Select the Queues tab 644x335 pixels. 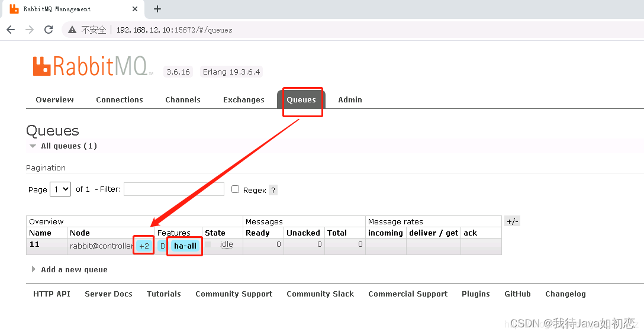tap(301, 100)
